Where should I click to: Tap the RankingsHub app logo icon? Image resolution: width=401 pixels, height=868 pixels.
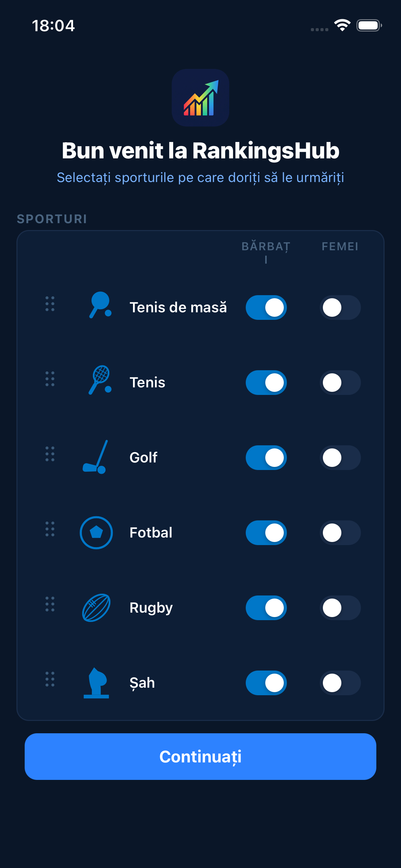click(x=200, y=98)
